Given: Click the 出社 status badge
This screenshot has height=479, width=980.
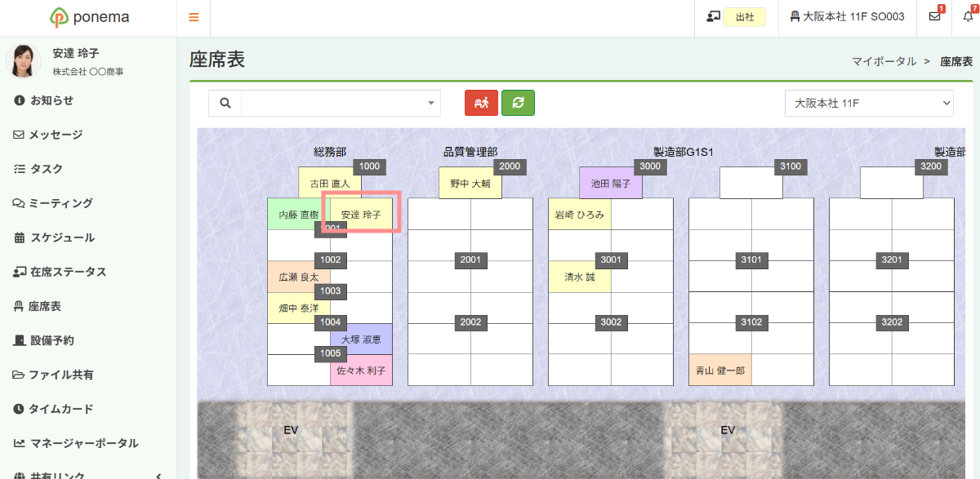Looking at the screenshot, I should coord(745,17).
